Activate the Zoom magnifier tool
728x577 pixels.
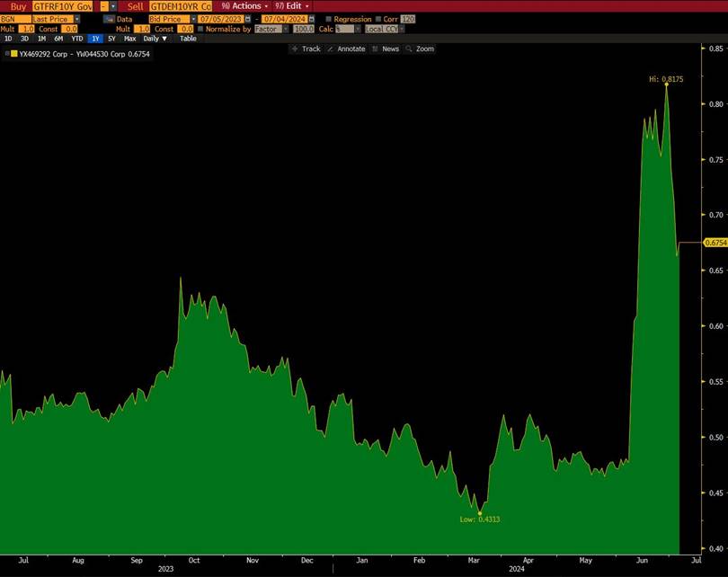point(410,49)
